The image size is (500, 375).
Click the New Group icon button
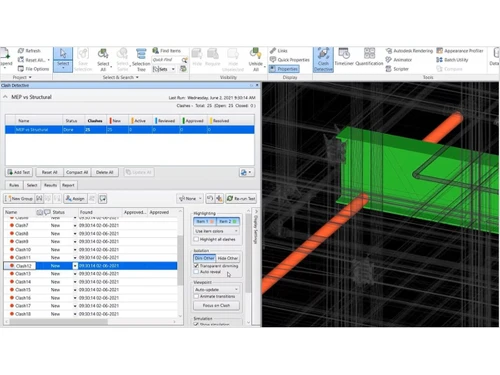pyautogui.click(x=19, y=199)
